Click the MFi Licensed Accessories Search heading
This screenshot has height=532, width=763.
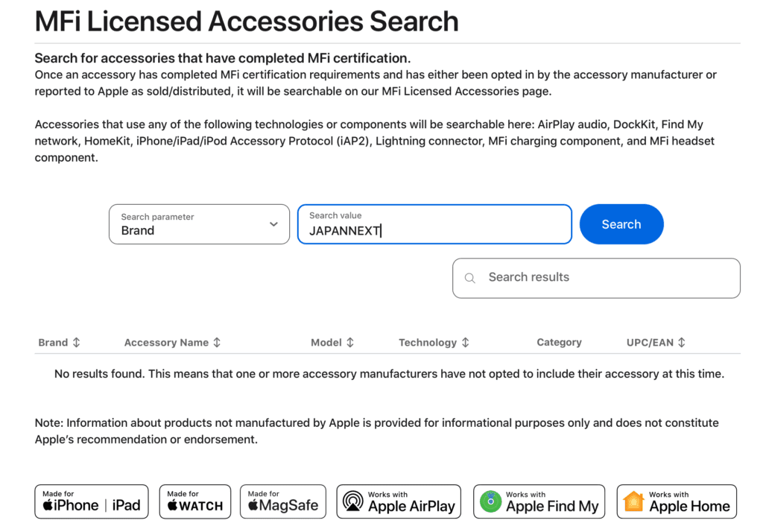click(247, 22)
